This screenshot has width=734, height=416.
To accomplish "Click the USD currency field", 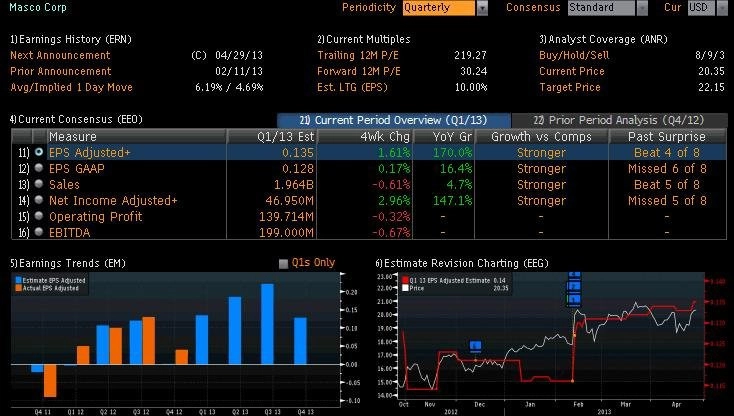I will coord(701,8).
